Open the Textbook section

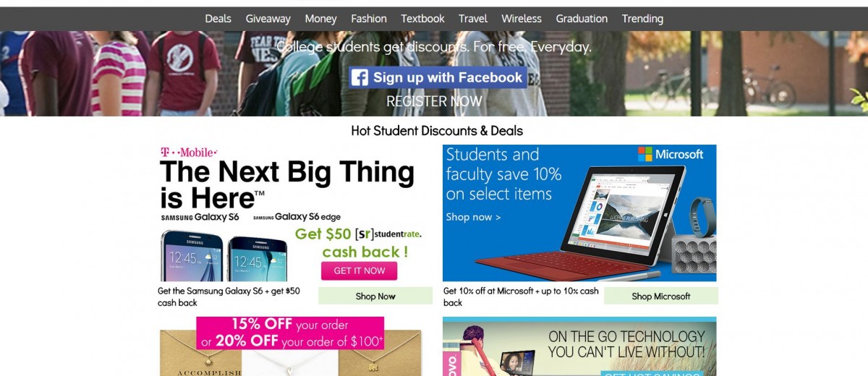pos(422,19)
